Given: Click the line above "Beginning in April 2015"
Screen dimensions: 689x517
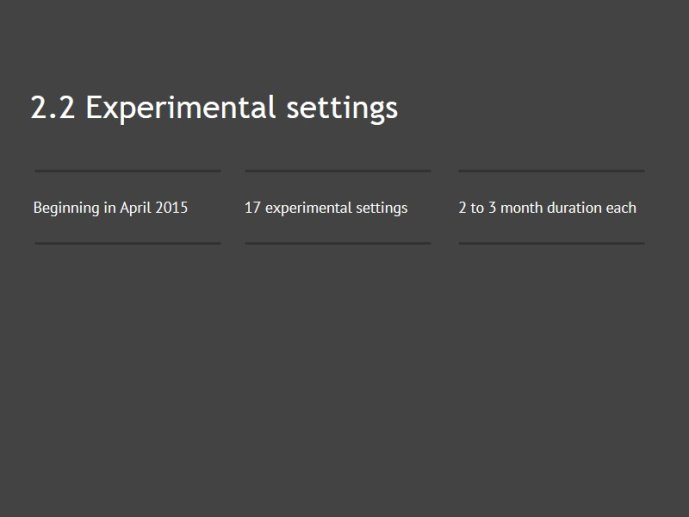Looking at the screenshot, I should pos(128,171).
